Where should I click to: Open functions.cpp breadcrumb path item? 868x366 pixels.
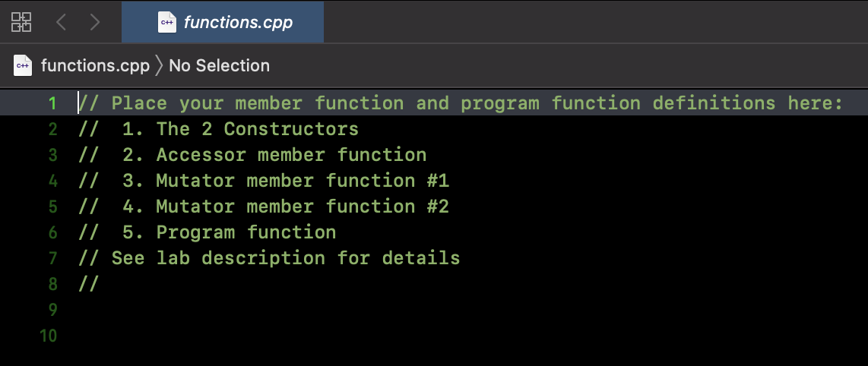[x=95, y=65]
